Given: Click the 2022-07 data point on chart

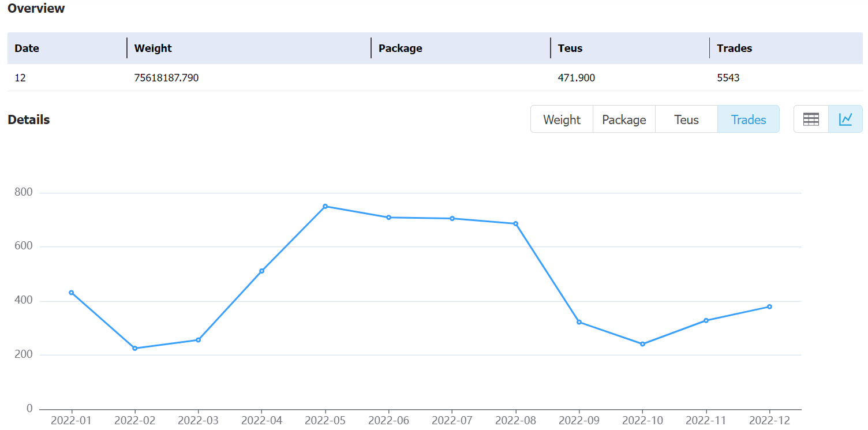Looking at the screenshot, I should (x=452, y=218).
